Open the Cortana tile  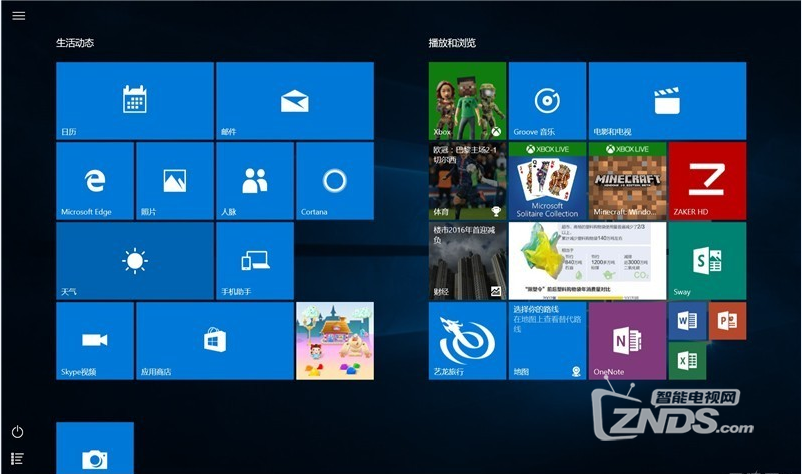pos(334,180)
